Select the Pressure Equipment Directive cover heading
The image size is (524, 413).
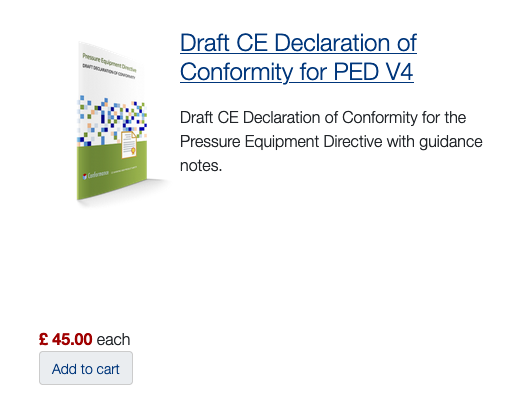coord(109,62)
